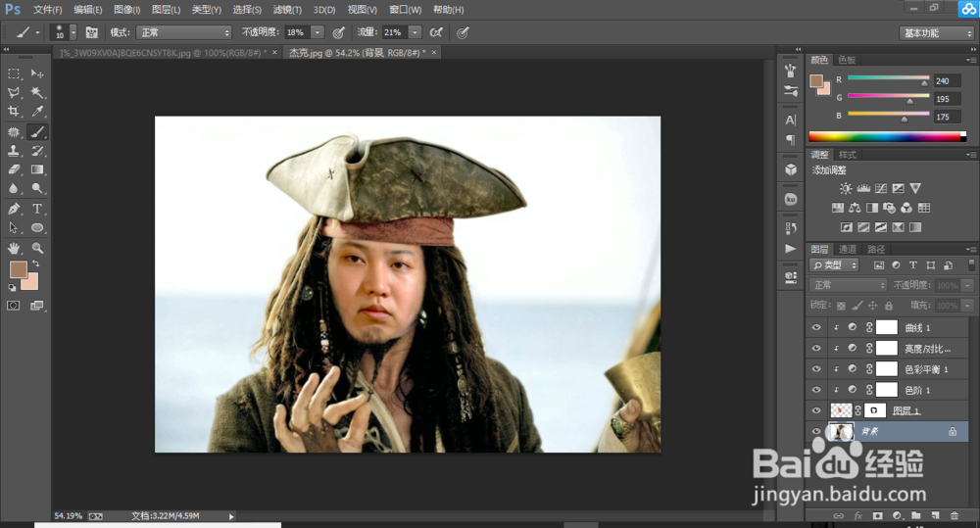This screenshot has width=980, height=528.
Task: Toggle pressure for opacity button
Action: [x=339, y=32]
